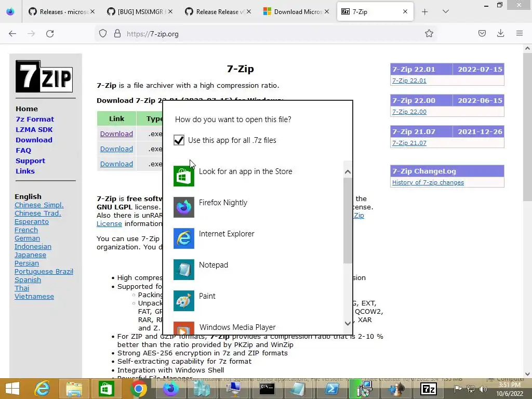This screenshot has height=399, width=532.
Task: Open the Save to Pocket button
Action: click(482, 33)
